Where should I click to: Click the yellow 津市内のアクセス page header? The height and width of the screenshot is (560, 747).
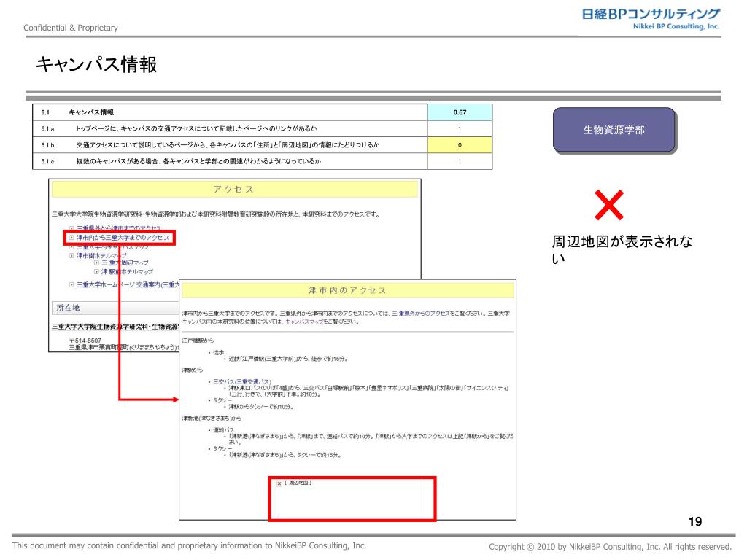(x=348, y=290)
